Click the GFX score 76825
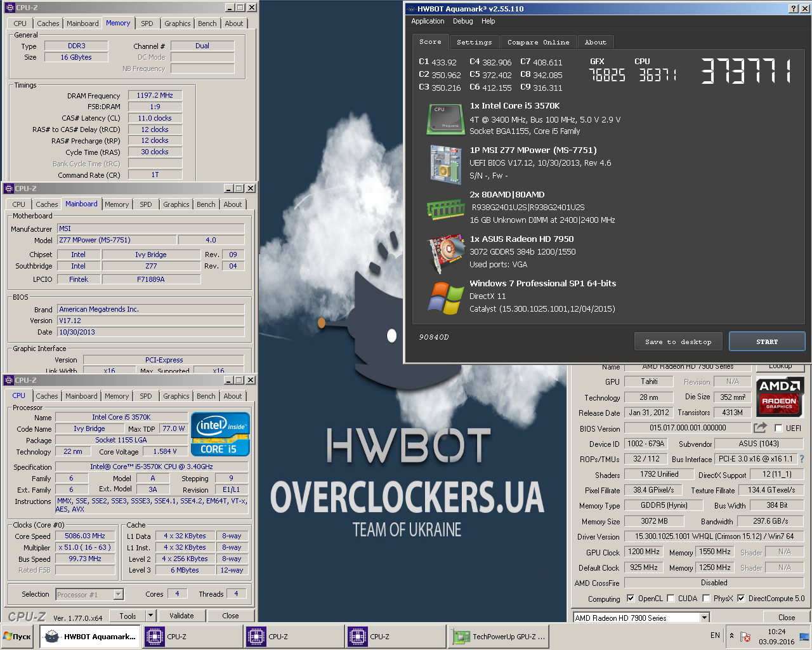The height and width of the screenshot is (650, 812). [x=607, y=76]
